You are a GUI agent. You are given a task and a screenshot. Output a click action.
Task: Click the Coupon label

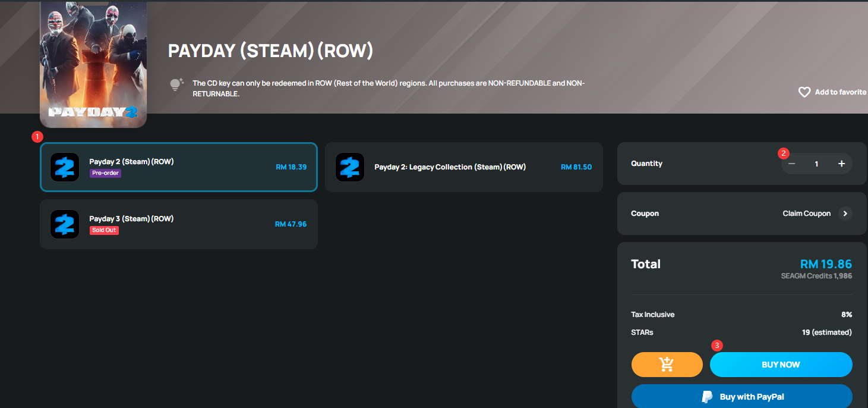point(645,214)
